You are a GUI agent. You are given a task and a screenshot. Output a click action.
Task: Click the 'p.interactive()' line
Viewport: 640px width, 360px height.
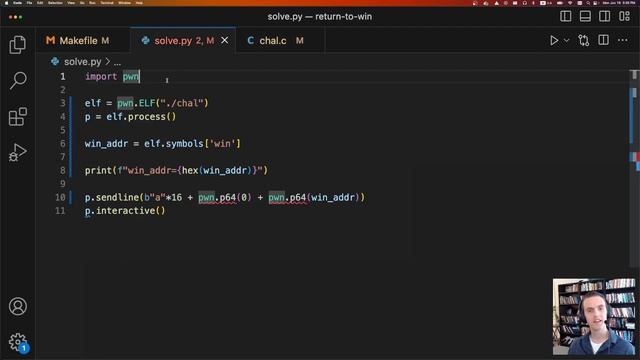click(x=125, y=211)
